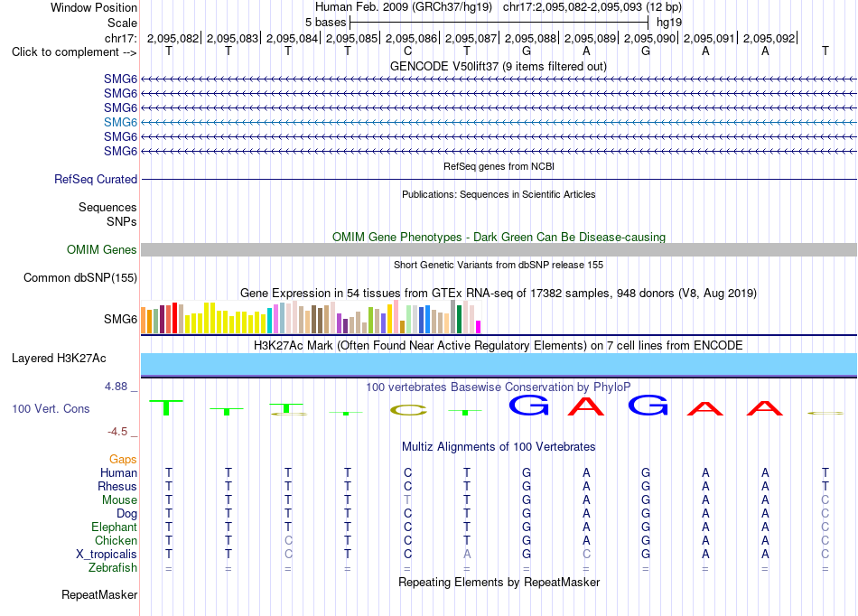Open the OMIM Genes track label
The height and width of the screenshot is (616, 858).
coord(102,249)
